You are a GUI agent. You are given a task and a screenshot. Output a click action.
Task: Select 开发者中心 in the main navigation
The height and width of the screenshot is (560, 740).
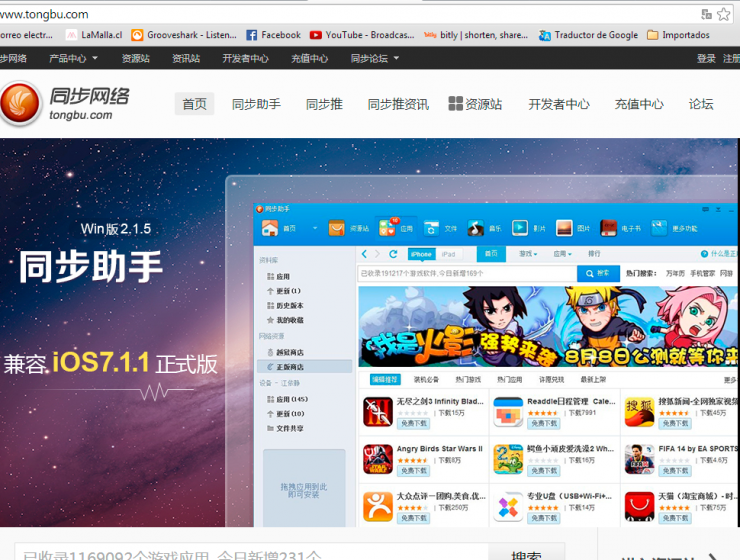pos(559,104)
